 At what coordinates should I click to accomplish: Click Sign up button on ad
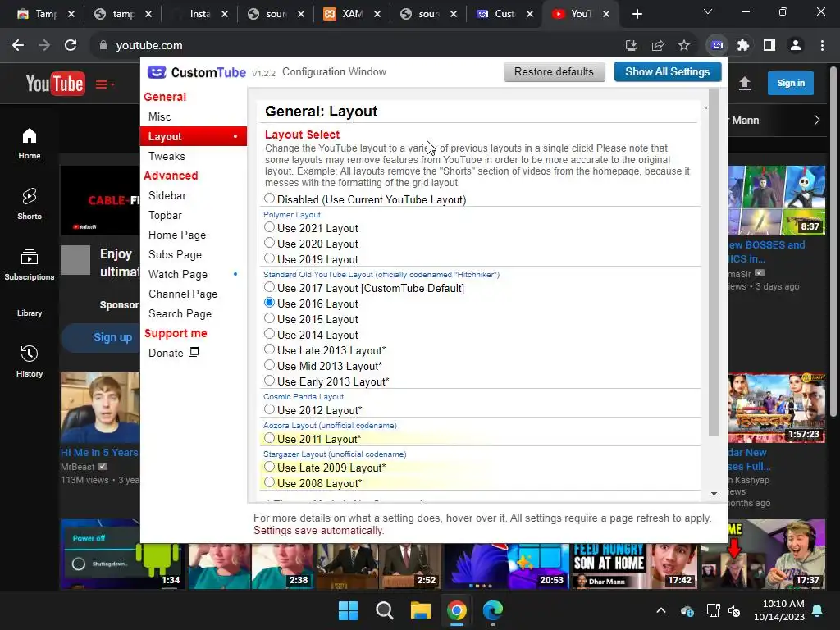pyautogui.click(x=102, y=337)
